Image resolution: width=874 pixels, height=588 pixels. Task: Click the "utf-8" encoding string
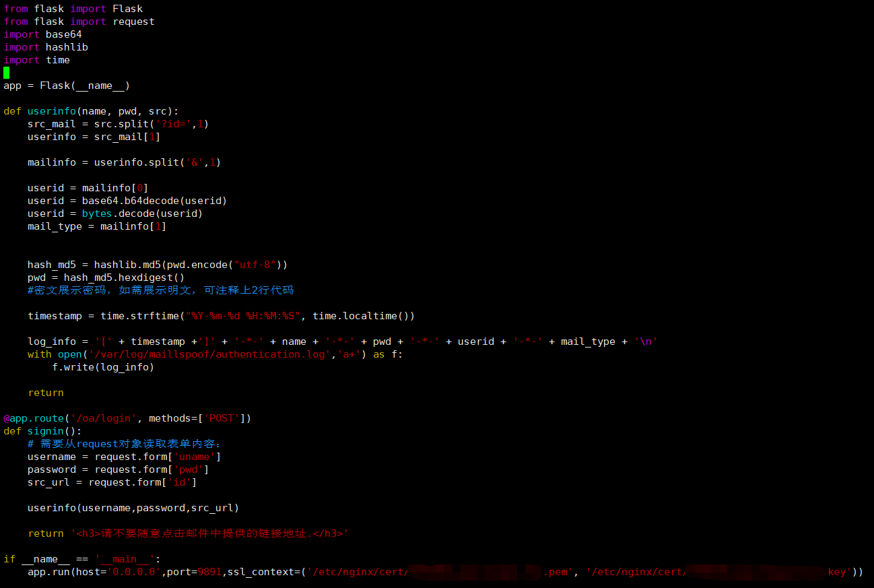(255, 265)
